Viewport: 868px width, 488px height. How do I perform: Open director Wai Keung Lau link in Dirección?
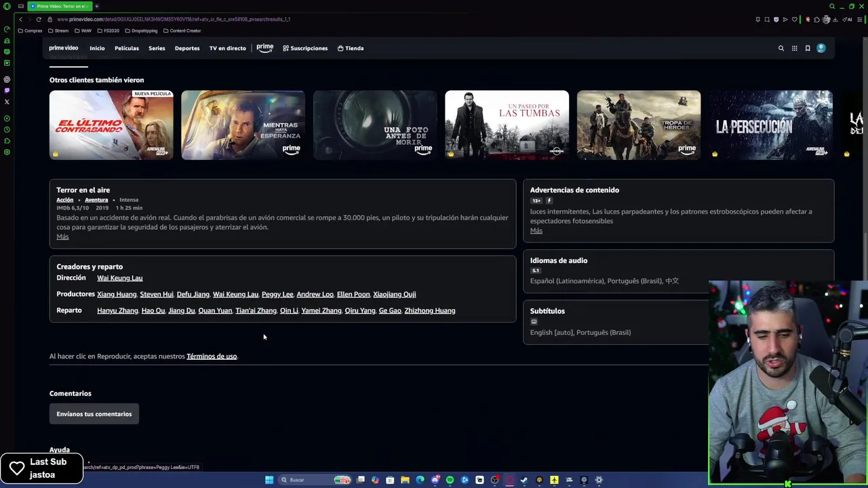(x=120, y=278)
